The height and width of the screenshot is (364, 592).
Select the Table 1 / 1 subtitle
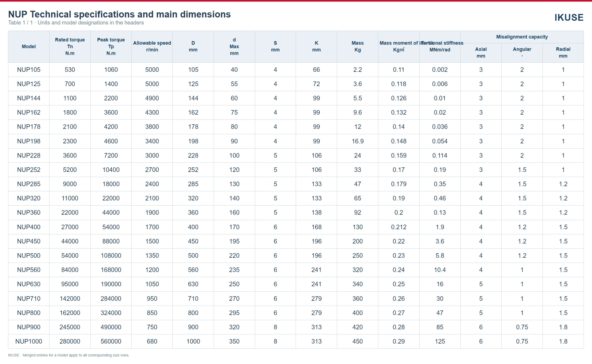coord(76,23)
